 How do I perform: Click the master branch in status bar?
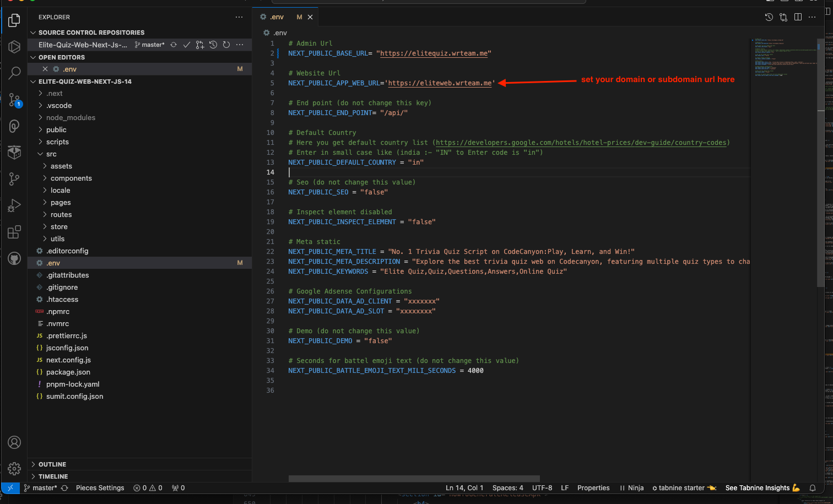click(x=44, y=488)
